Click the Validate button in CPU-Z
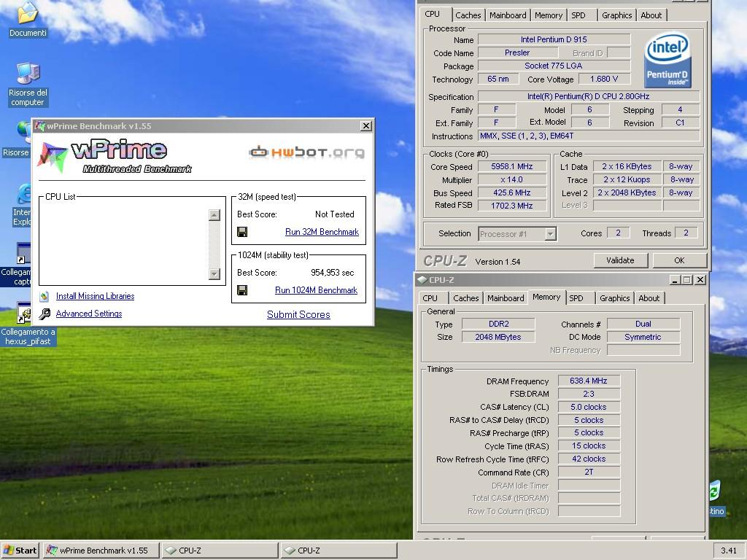This screenshot has height=560, width=747. [620, 260]
